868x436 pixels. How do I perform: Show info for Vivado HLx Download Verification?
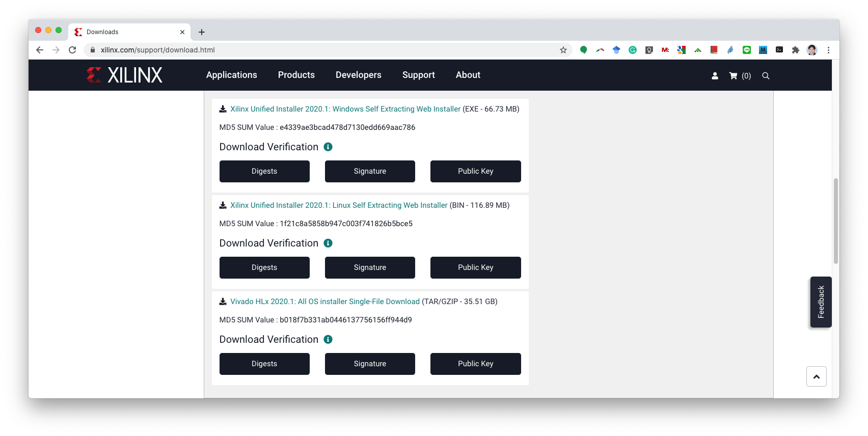pyautogui.click(x=328, y=339)
